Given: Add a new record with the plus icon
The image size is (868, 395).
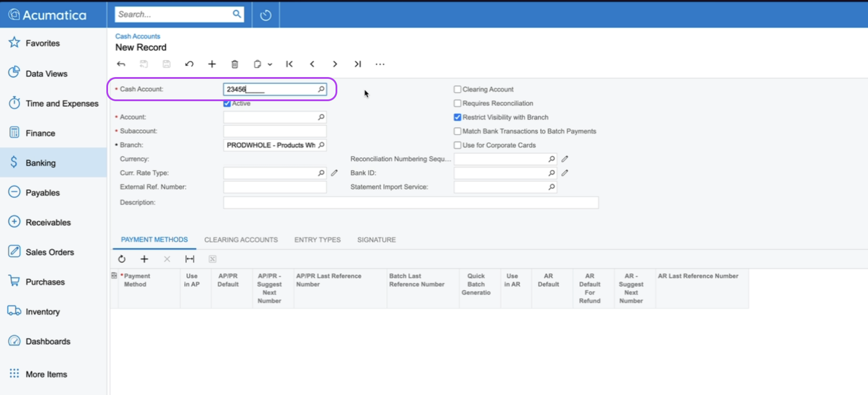Looking at the screenshot, I should point(212,64).
